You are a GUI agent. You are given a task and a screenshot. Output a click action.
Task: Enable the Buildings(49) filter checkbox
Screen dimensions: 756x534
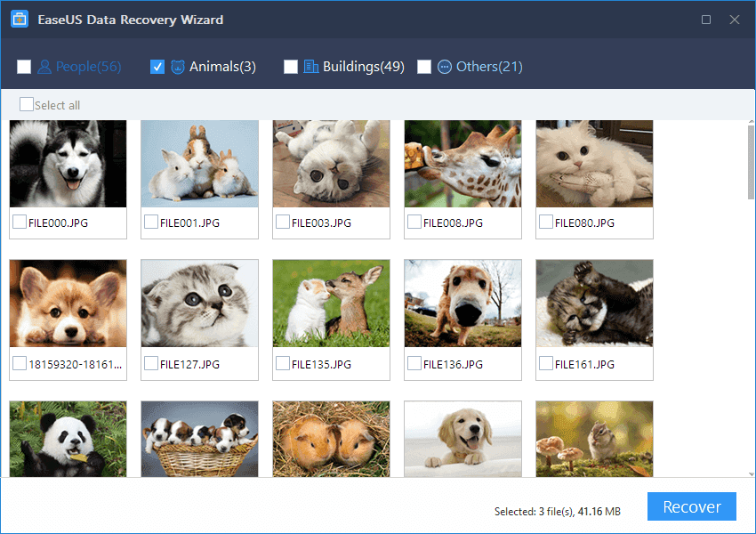coord(289,66)
